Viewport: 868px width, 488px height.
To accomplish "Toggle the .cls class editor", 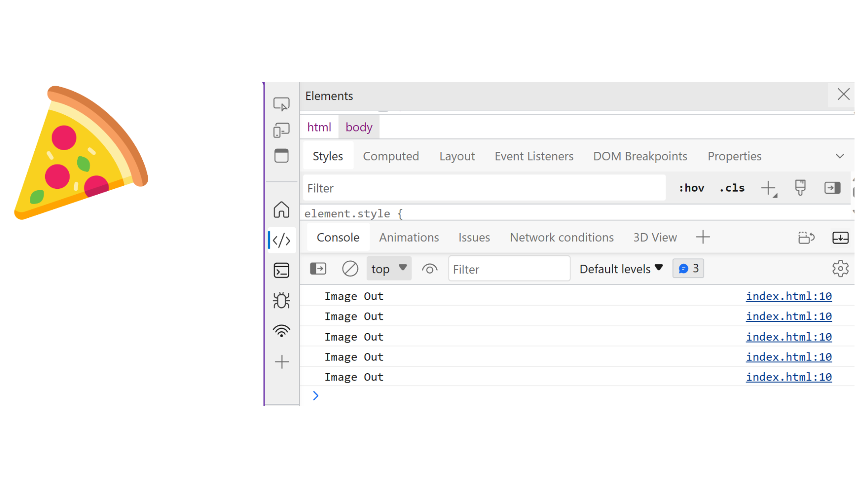I will pyautogui.click(x=732, y=188).
